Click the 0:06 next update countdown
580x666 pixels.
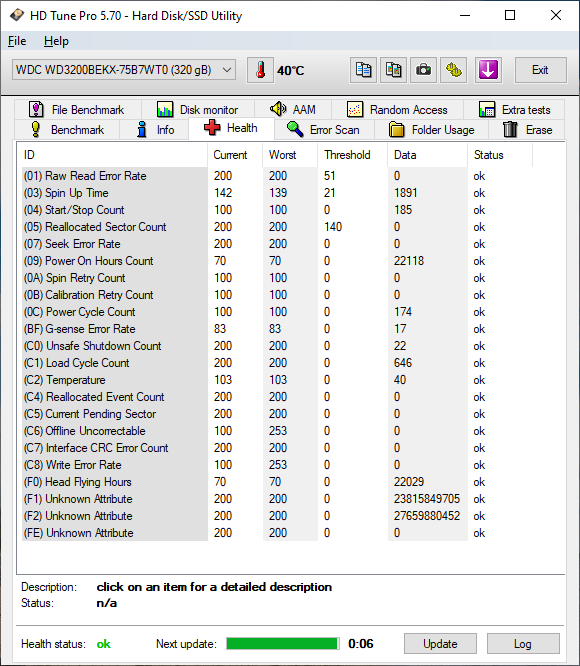pos(360,644)
